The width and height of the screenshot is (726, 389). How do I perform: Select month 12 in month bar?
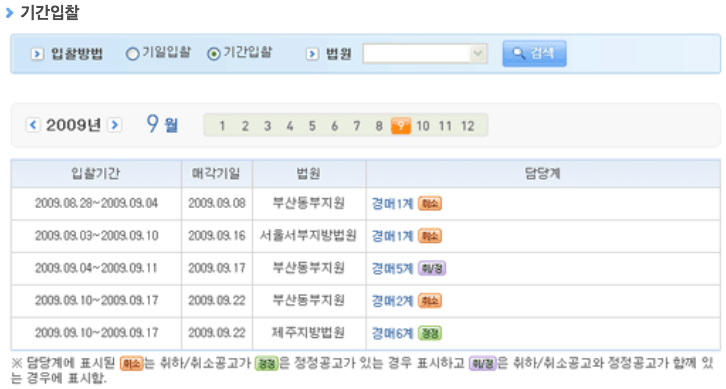point(468,126)
